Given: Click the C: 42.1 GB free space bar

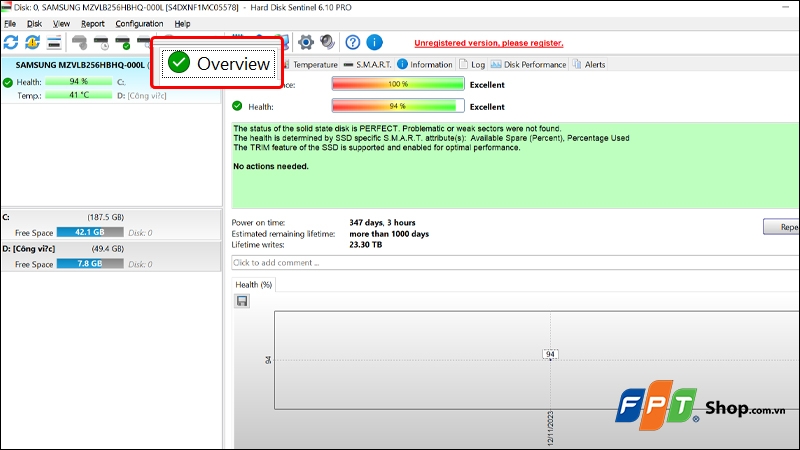Looking at the screenshot, I should point(90,232).
